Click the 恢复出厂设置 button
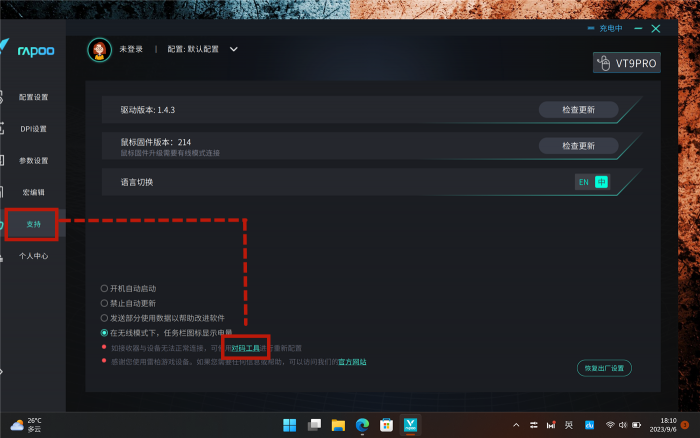The height and width of the screenshot is (438, 700). 604,368
